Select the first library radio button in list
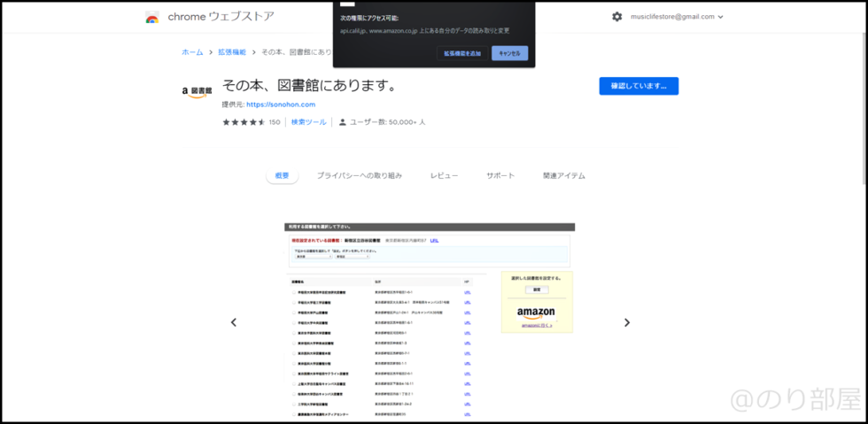 pyautogui.click(x=294, y=291)
